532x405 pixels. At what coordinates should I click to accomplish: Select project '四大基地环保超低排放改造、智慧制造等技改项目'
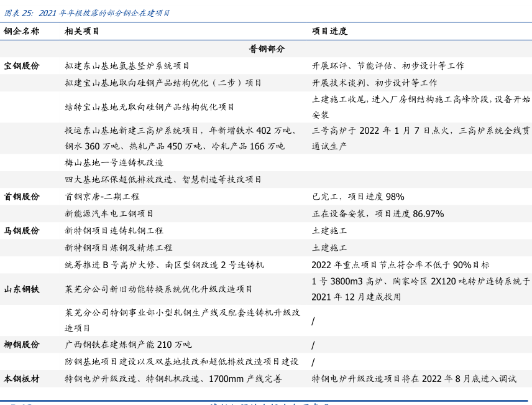[x=163, y=179]
